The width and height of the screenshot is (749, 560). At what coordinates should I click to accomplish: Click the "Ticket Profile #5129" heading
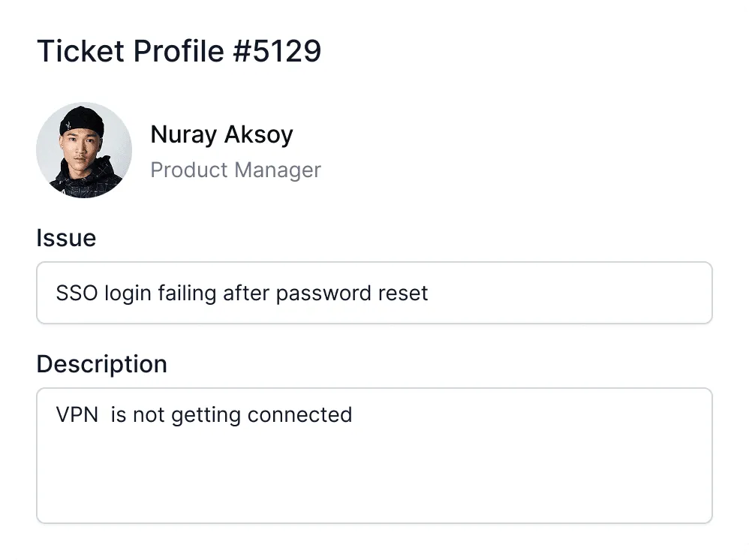pos(179,51)
